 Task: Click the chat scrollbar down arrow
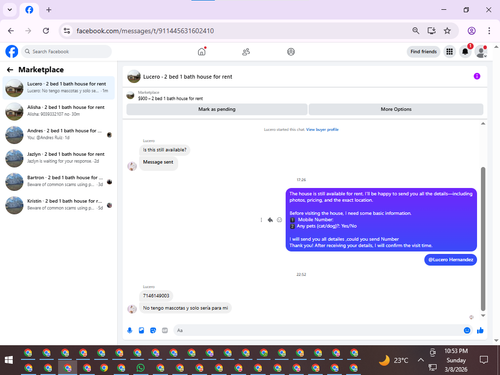pyautogui.click(x=483, y=315)
